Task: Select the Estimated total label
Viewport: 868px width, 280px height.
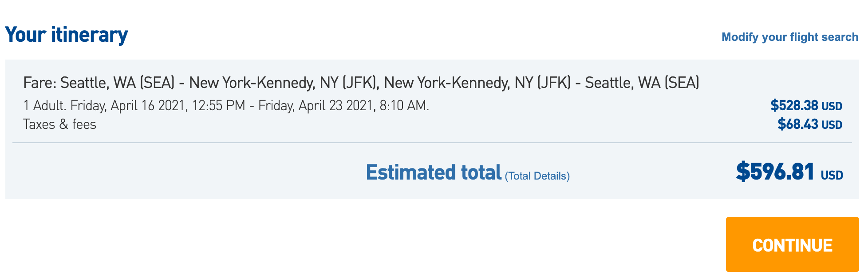Action: pyautogui.click(x=434, y=172)
